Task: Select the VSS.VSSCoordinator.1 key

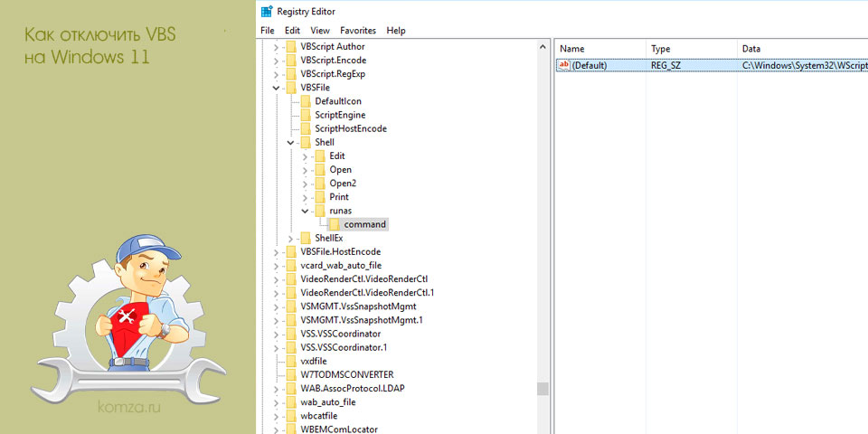Action: coord(344,347)
